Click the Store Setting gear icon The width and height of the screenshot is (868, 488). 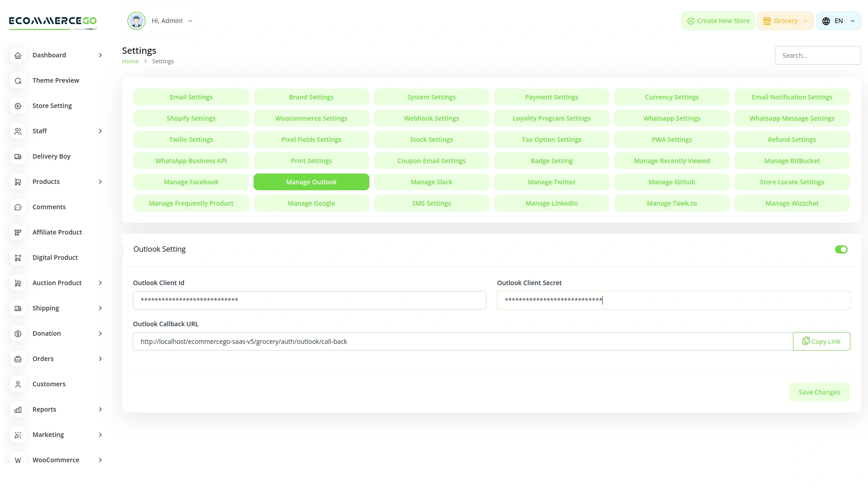(18, 106)
